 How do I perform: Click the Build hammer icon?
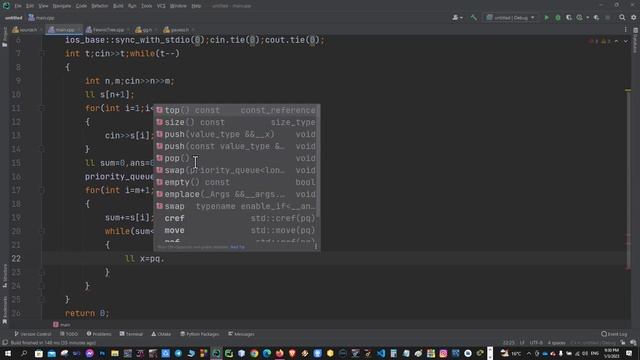(473, 18)
